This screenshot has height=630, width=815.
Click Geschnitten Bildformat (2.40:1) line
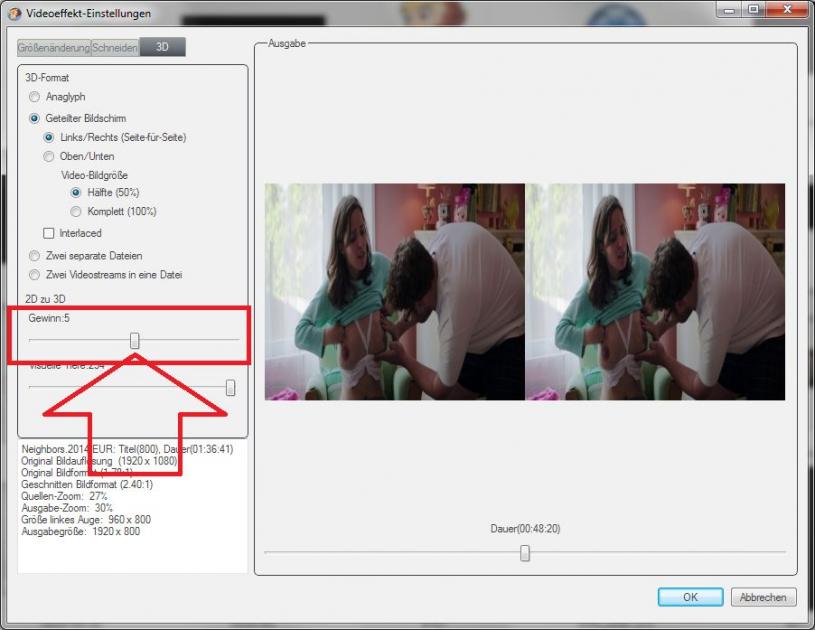click(x=87, y=484)
